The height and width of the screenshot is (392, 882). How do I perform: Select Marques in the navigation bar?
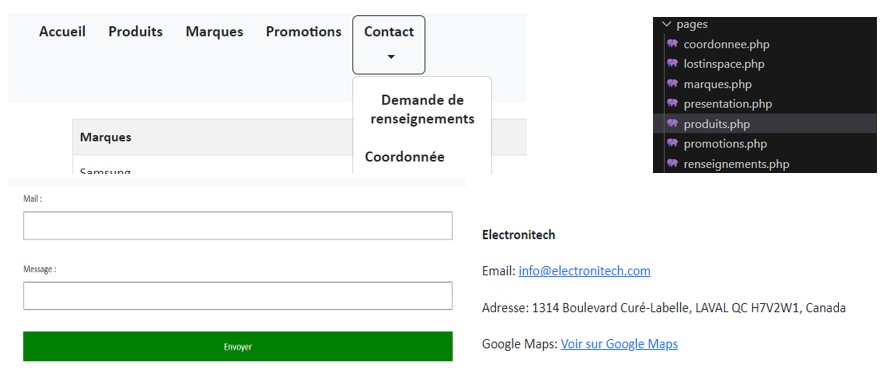point(214,32)
